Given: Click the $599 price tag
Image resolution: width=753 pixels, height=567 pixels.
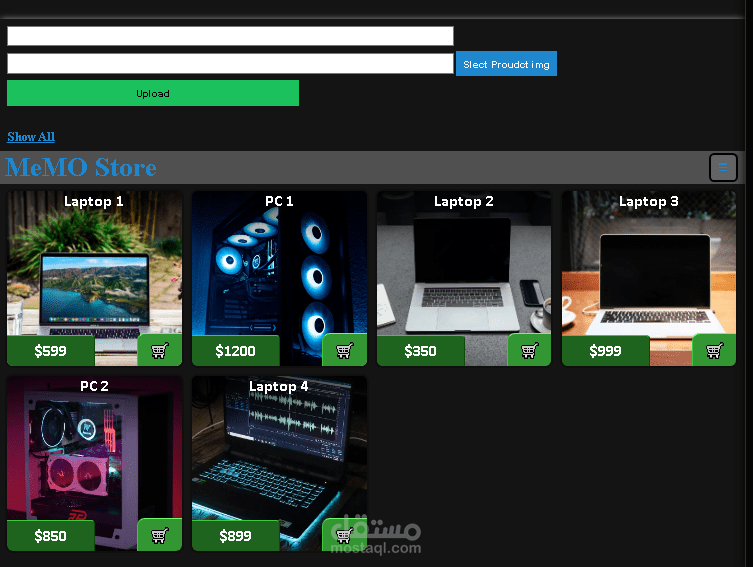Looking at the screenshot, I should pos(50,351).
